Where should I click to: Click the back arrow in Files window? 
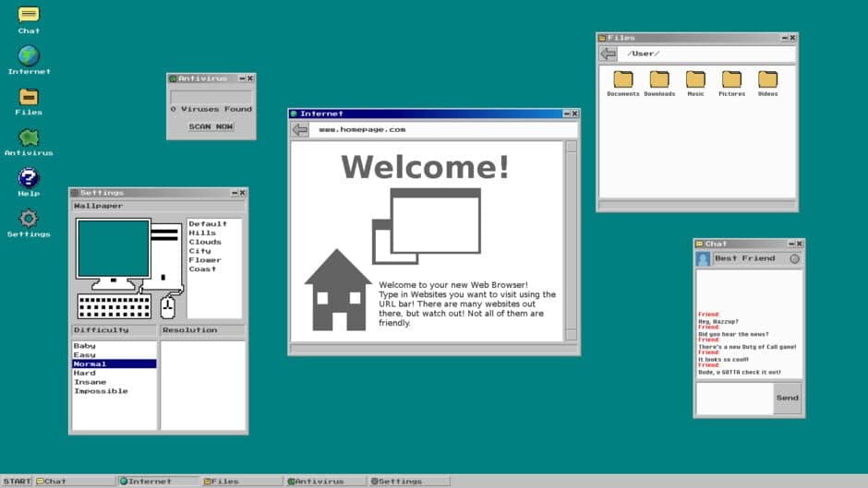click(x=609, y=54)
